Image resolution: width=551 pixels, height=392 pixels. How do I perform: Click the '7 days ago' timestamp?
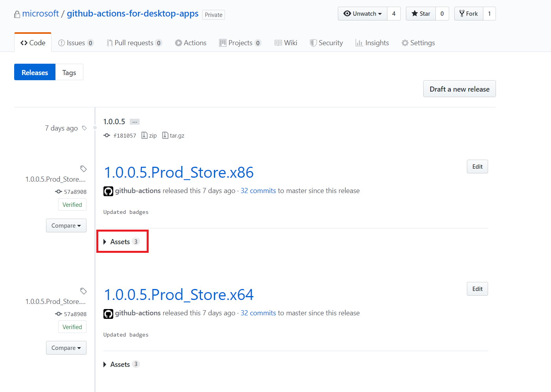click(x=61, y=128)
